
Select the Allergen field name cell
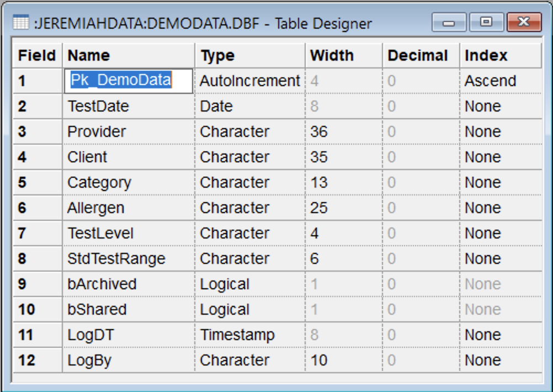coord(128,208)
